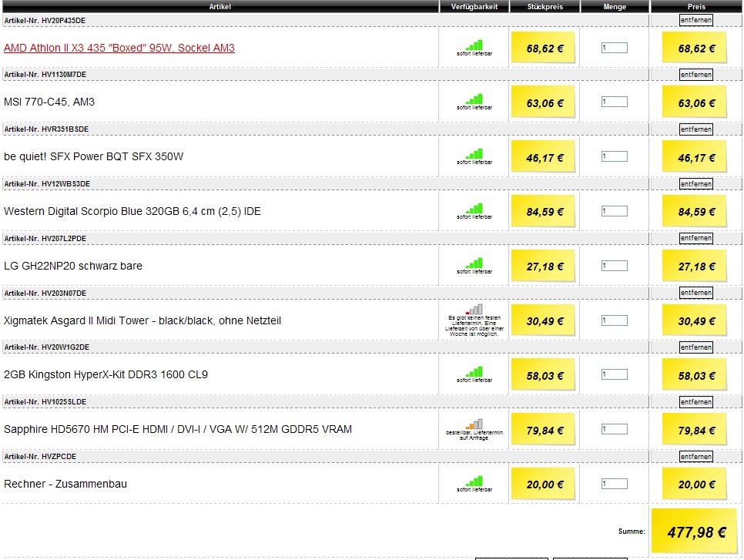Image resolution: width=744 pixels, height=560 pixels.
Task: Click availability bars for Kingston HyperX-Kit
Action: [474, 371]
